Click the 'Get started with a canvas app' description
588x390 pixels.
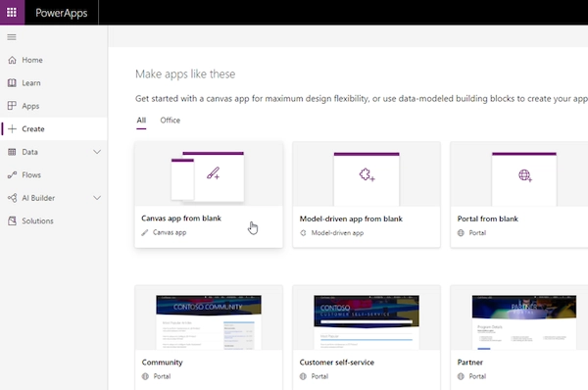tap(362, 99)
